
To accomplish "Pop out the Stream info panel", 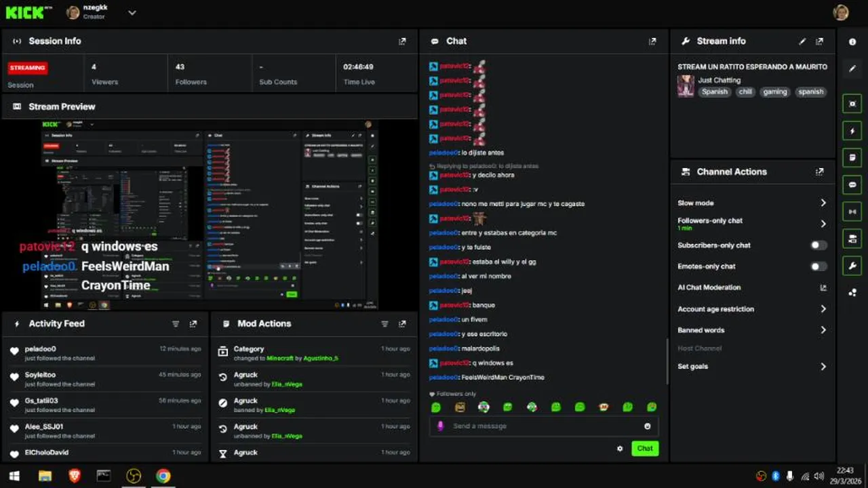I will tap(819, 41).
